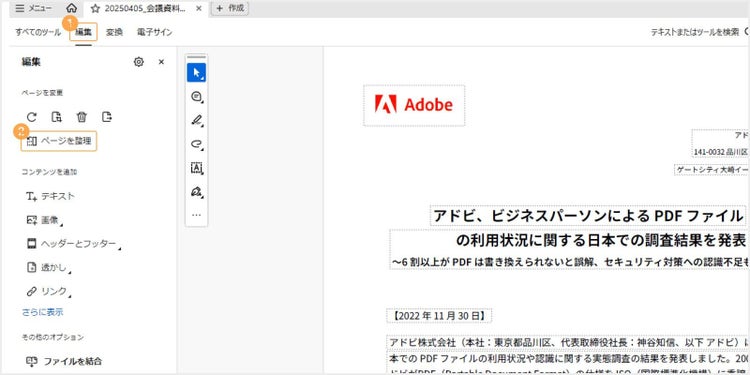Screen dimensions: 750x375
Task: Select the sign pen tool
Action: pyautogui.click(x=196, y=191)
